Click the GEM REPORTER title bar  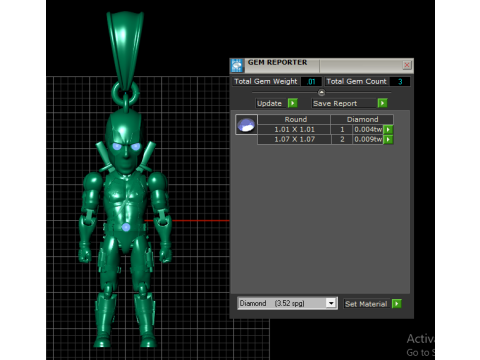tap(322, 65)
